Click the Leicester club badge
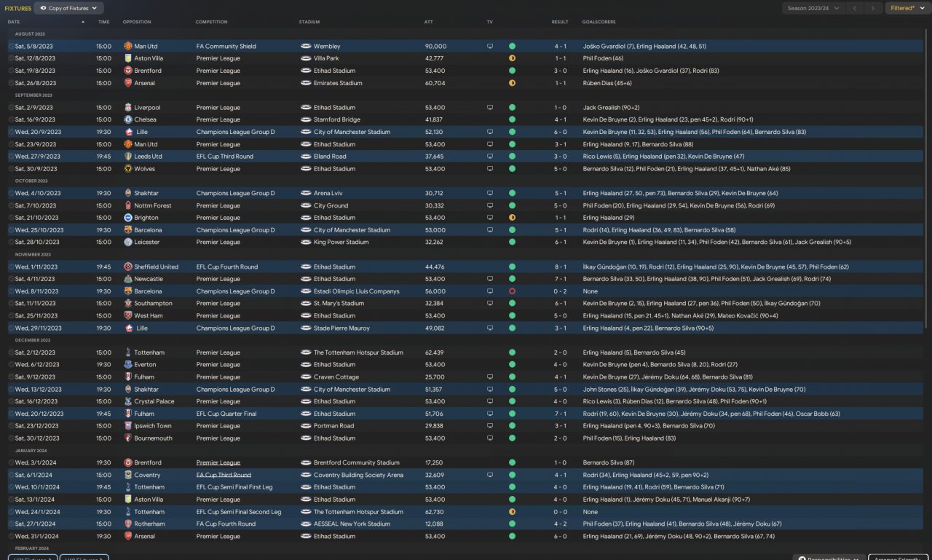The image size is (932, 560). (128, 242)
